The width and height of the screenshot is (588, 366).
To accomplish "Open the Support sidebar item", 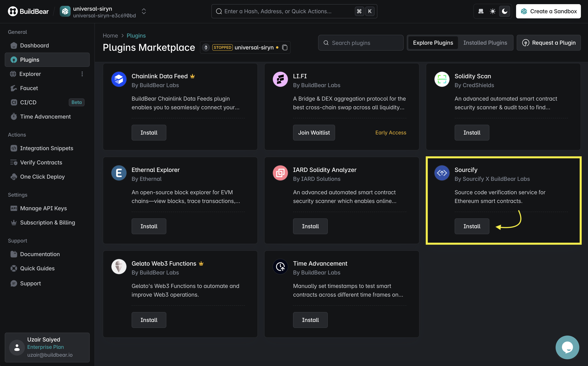I will 47,283.
